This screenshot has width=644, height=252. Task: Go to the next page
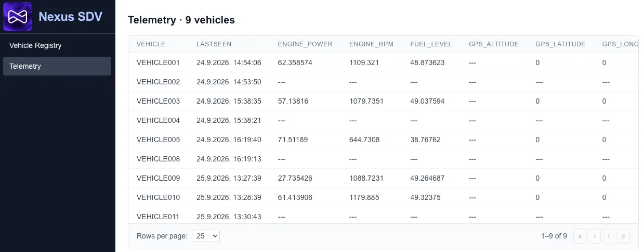[x=609, y=236]
